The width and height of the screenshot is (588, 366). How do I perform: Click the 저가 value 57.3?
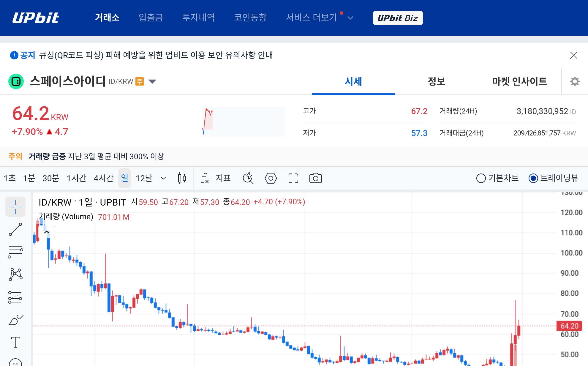tap(419, 133)
